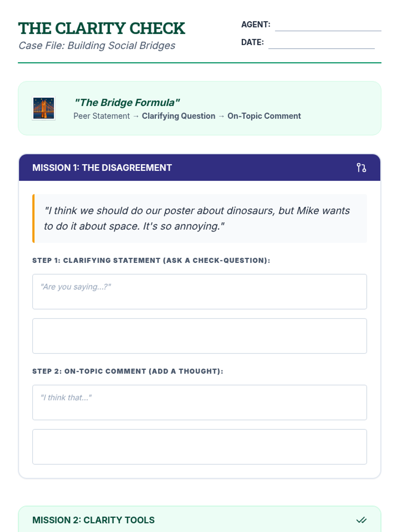Expand the Mission 2: Clarity Tools section

pos(93,520)
